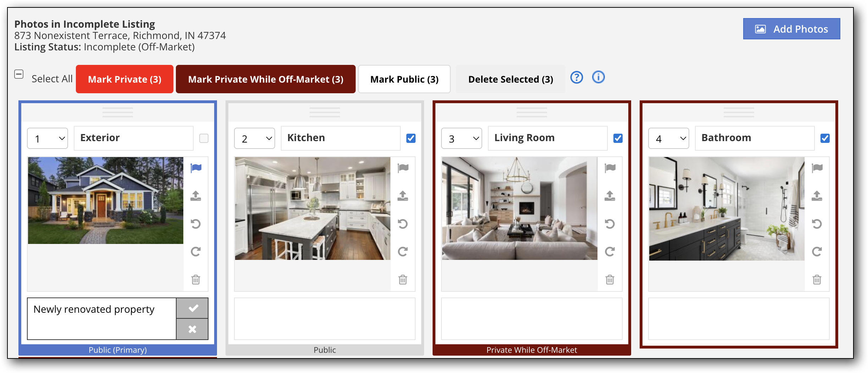Uncheck the Kitchen photo checkbox

411,138
